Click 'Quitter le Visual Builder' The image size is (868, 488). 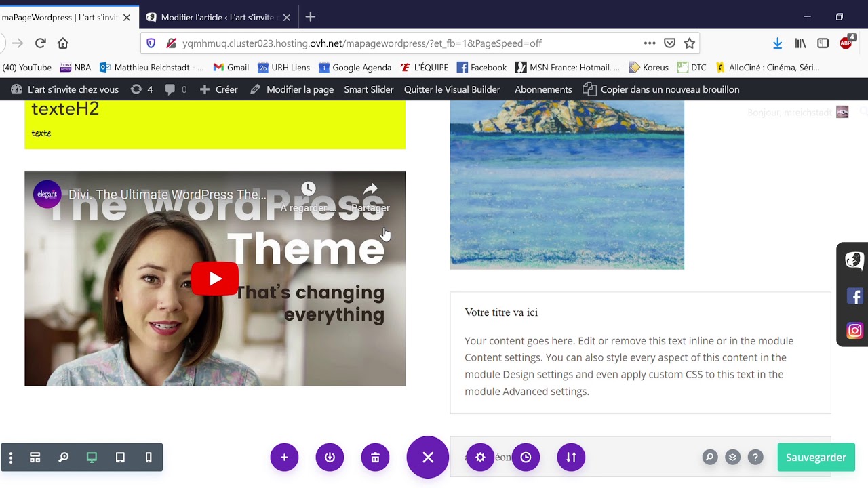tap(452, 89)
